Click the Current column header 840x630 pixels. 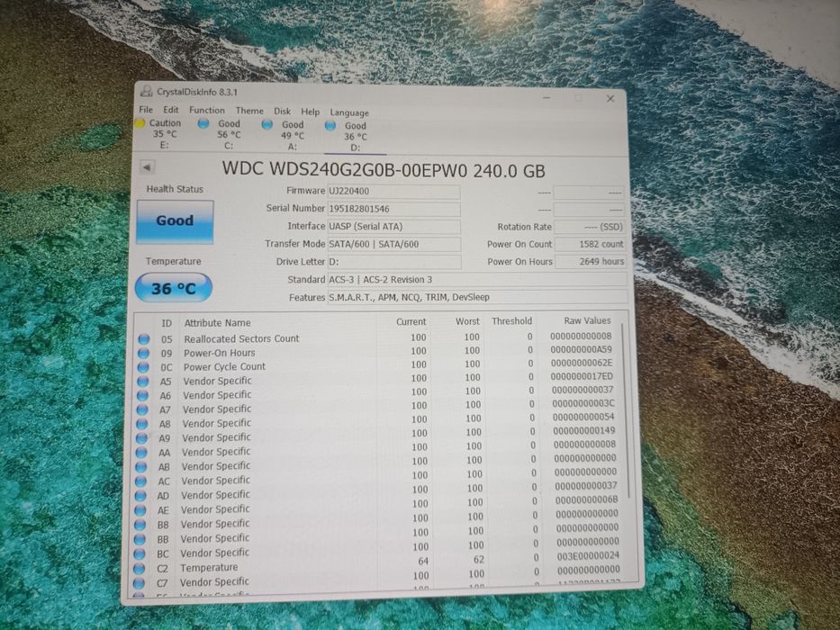coord(411,322)
